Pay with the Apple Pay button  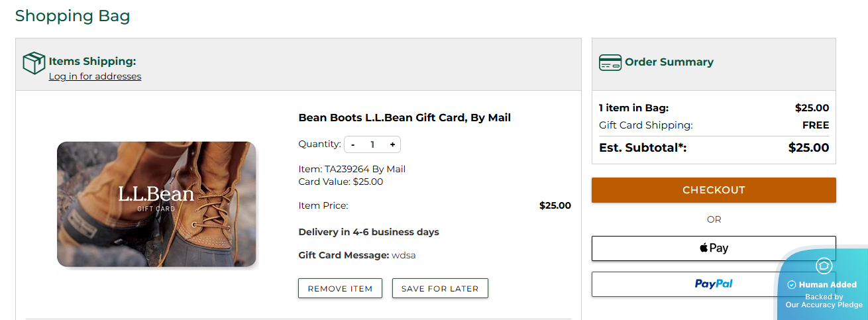tap(714, 248)
